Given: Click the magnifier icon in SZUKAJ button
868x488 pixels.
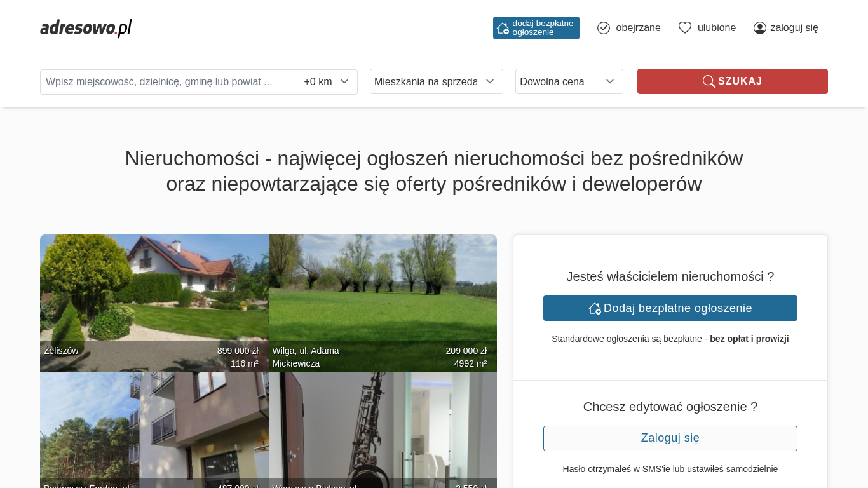Looking at the screenshot, I should 709,81.
